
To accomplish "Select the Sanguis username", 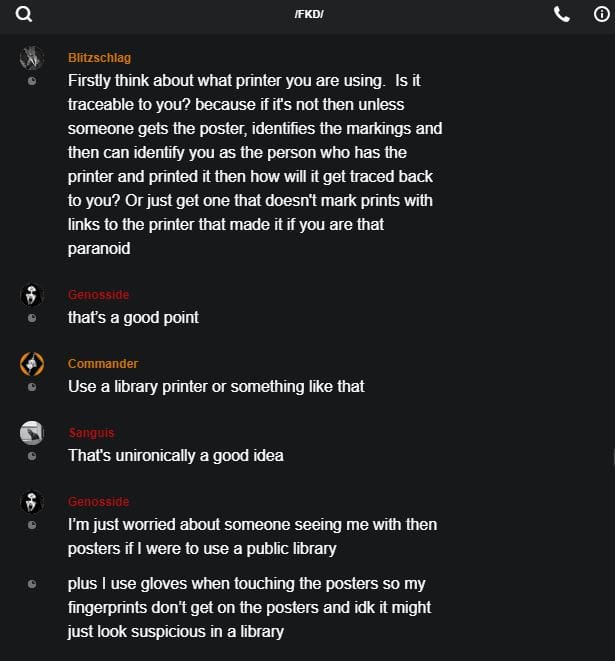I will pyautogui.click(x=91, y=433).
